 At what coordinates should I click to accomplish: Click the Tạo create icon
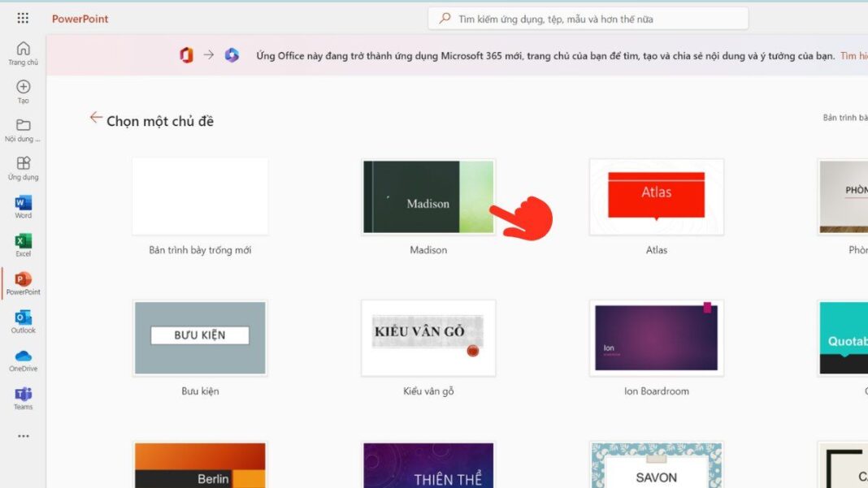(24, 87)
